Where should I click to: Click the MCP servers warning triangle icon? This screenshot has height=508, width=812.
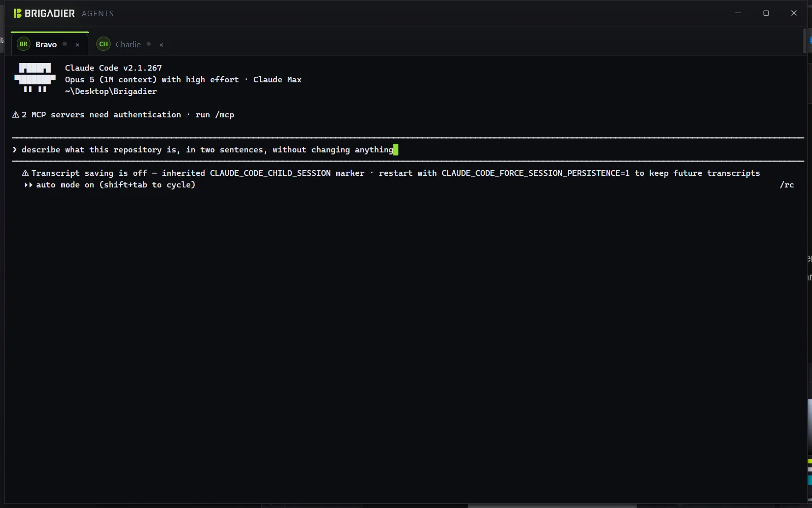point(16,115)
